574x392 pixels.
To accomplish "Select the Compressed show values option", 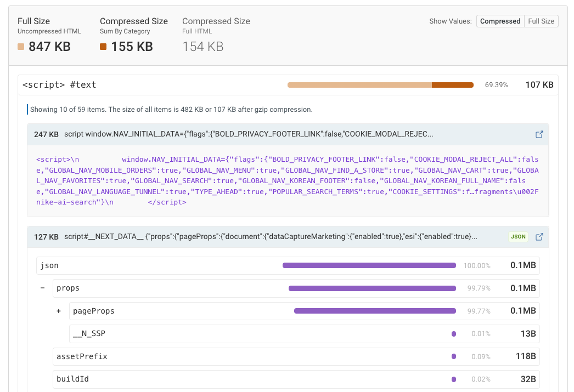I will [x=500, y=21].
